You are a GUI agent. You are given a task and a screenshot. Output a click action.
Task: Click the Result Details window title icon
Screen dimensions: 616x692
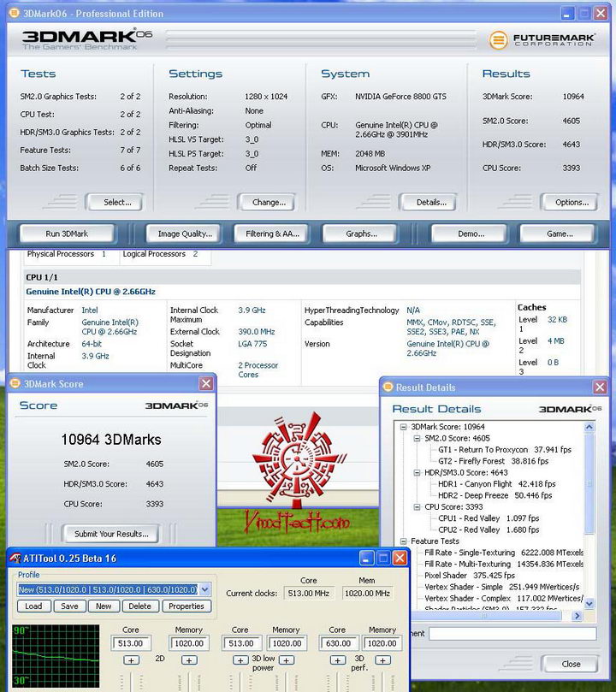[388, 387]
